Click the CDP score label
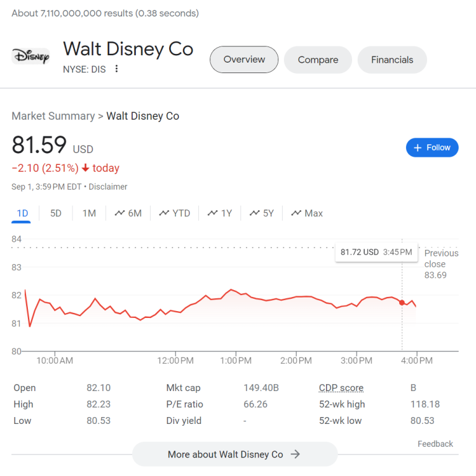Screen dimensions: 476x476 342,387
